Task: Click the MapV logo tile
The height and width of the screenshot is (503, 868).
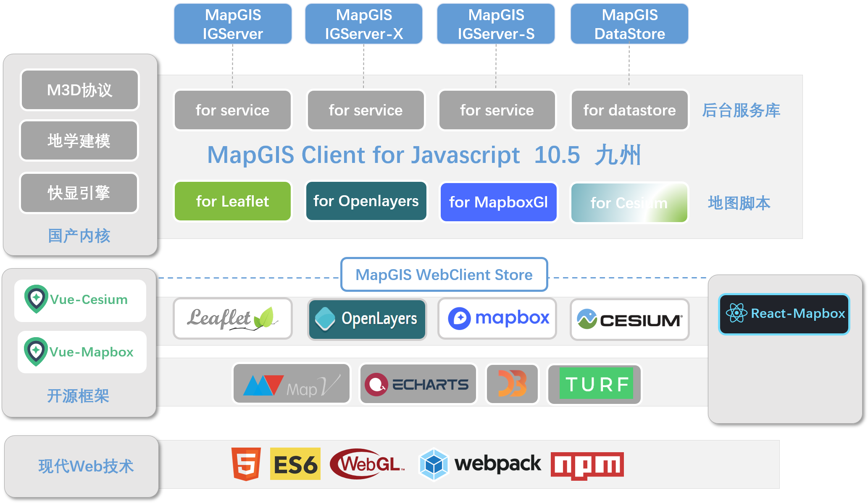Action: pyautogui.click(x=292, y=384)
